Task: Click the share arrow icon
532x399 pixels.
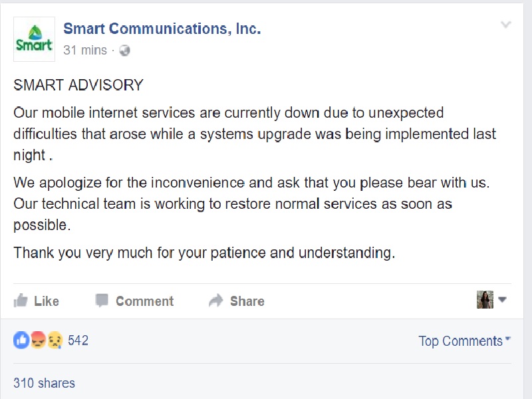Action: pyautogui.click(x=216, y=301)
